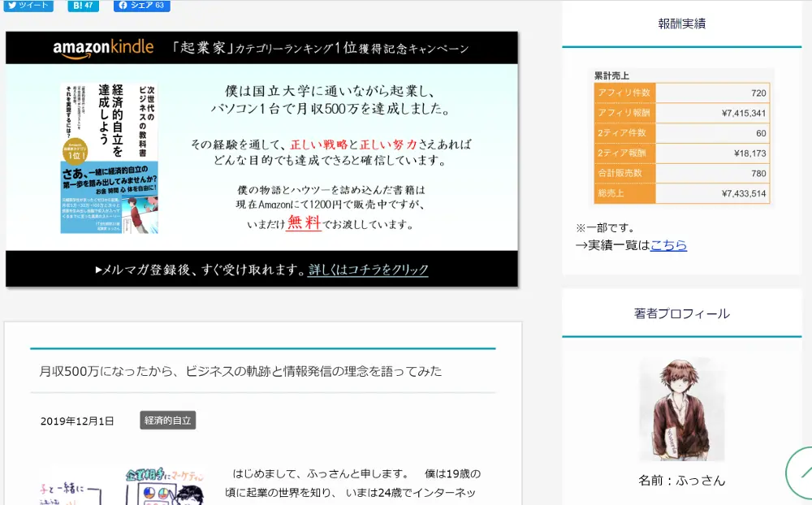
Task: Click the author avatar illustration of ふっさん
Action: [682, 408]
